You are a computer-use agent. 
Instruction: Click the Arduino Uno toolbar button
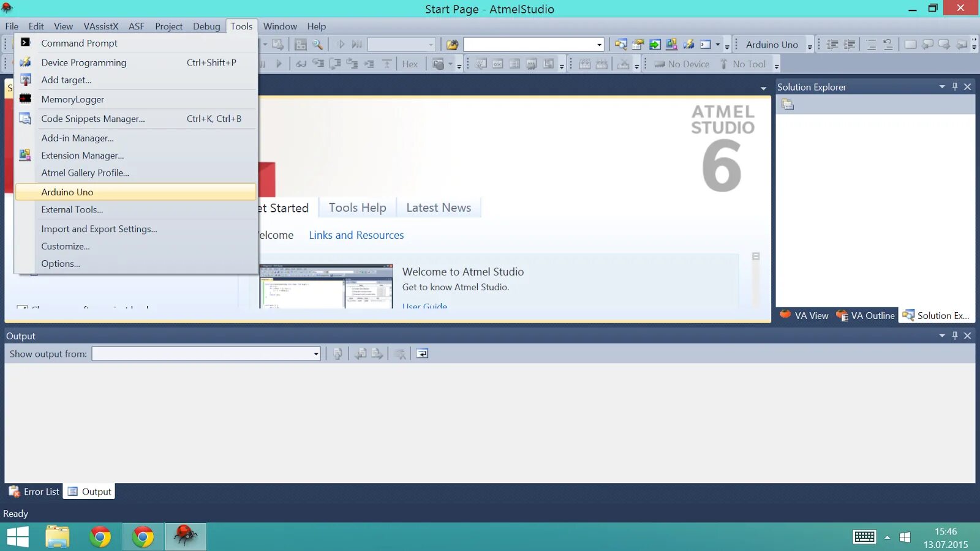click(772, 45)
